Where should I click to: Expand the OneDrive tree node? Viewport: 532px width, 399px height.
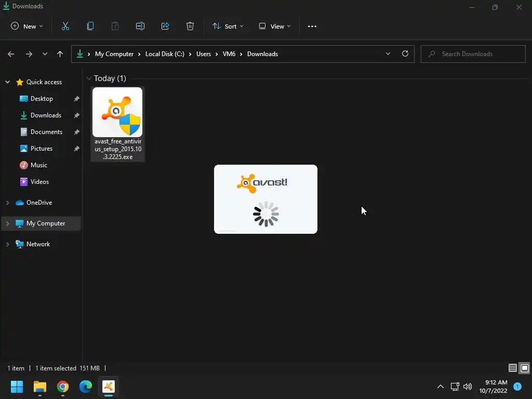point(7,203)
